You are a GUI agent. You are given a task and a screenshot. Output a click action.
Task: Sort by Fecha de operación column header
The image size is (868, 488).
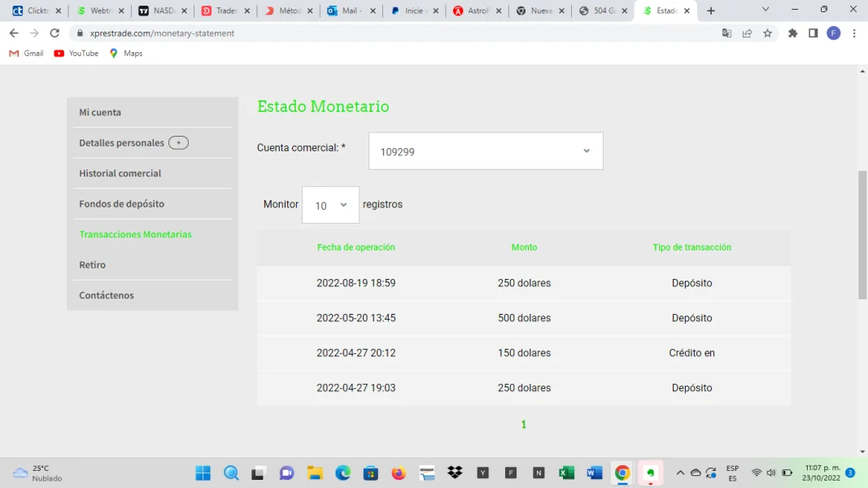[356, 247]
